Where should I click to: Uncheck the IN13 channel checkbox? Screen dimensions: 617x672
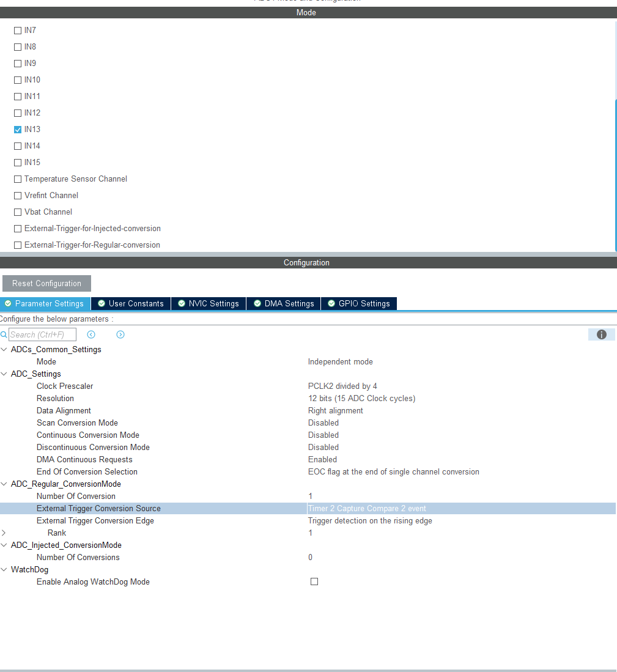[x=18, y=130]
